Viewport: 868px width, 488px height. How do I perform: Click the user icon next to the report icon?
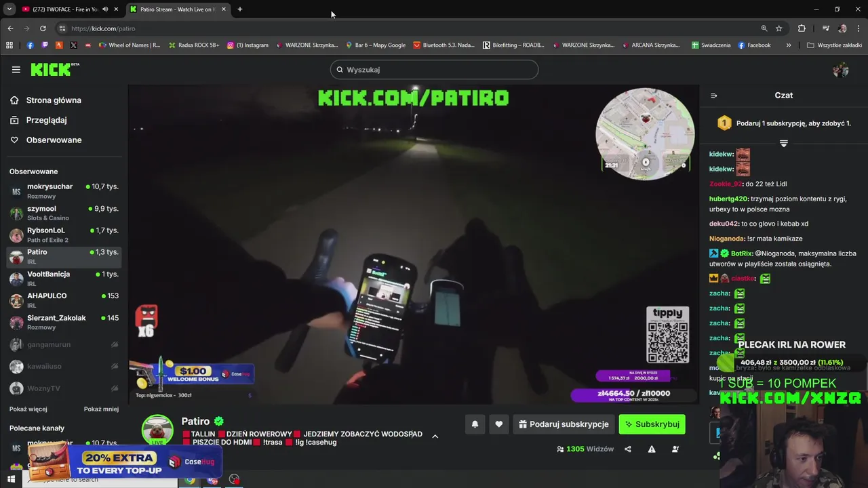[x=675, y=449]
